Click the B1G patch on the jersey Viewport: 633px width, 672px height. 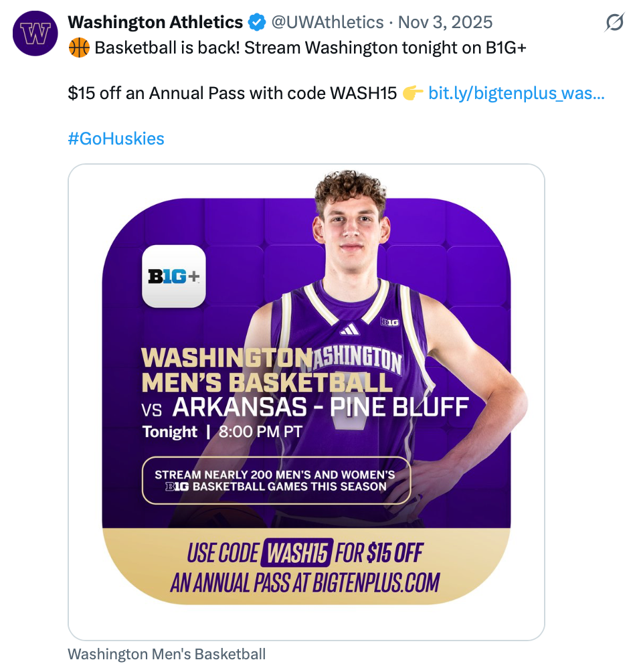click(x=389, y=322)
